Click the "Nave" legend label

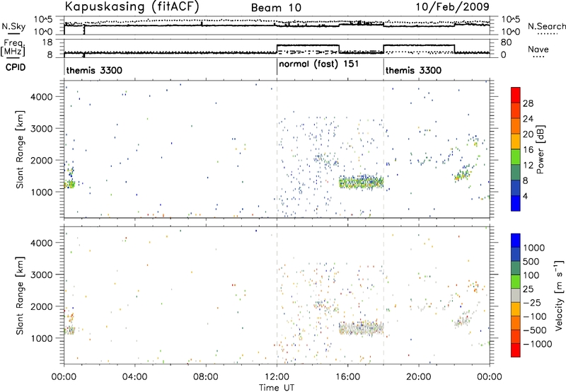coord(538,49)
